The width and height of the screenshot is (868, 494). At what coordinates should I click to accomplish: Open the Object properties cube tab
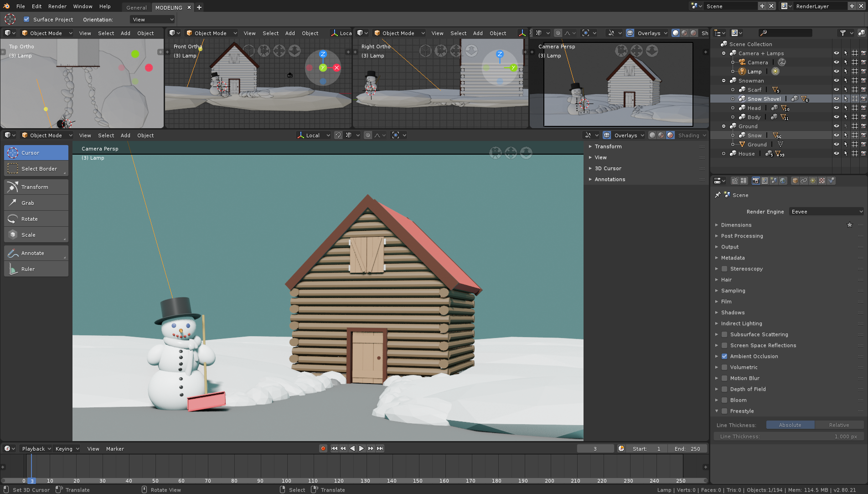795,181
